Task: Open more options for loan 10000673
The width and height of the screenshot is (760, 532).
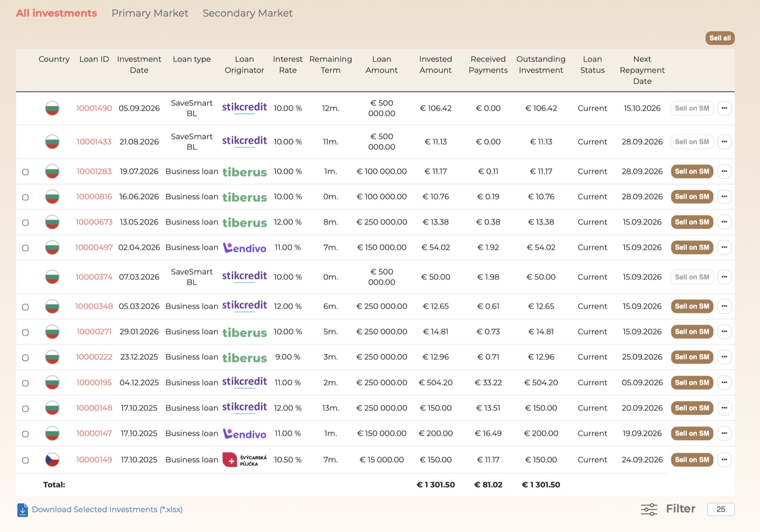Action: coord(724,222)
